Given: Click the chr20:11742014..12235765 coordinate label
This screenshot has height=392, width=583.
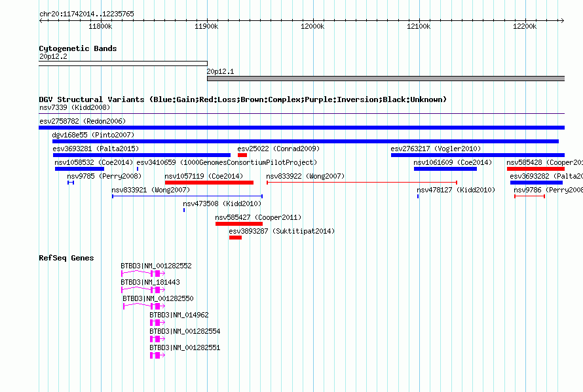Looking at the screenshot, I should click(86, 14).
